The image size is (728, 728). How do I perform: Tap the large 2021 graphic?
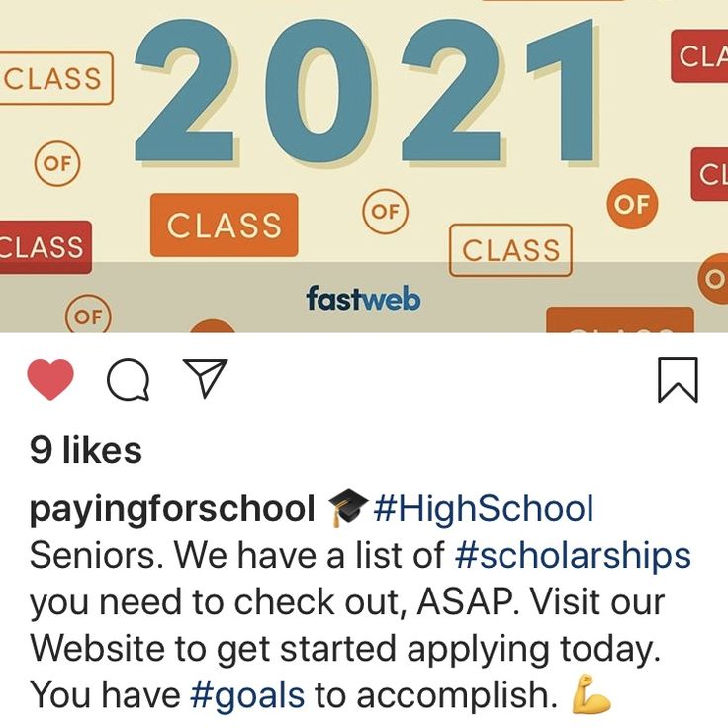(364, 92)
